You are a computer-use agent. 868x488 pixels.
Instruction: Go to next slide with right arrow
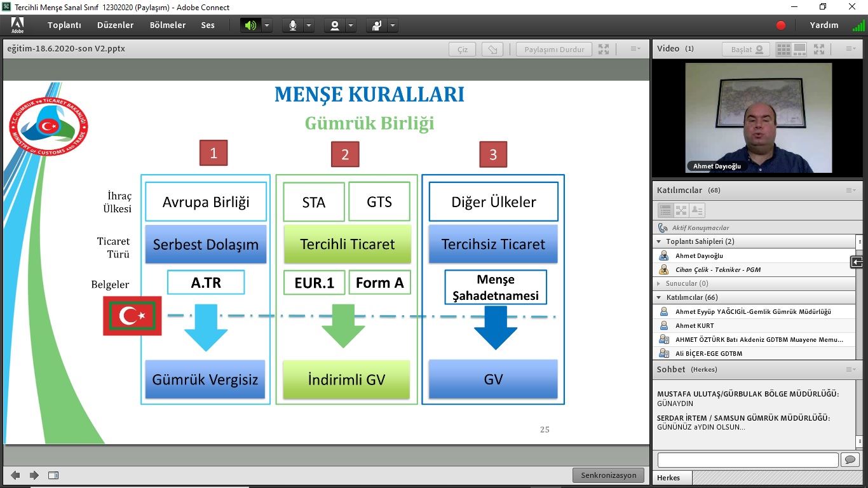tap(34, 475)
